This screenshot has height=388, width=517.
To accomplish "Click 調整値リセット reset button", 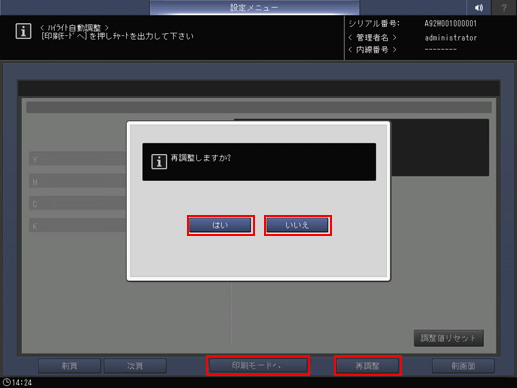I will tap(449, 338).
